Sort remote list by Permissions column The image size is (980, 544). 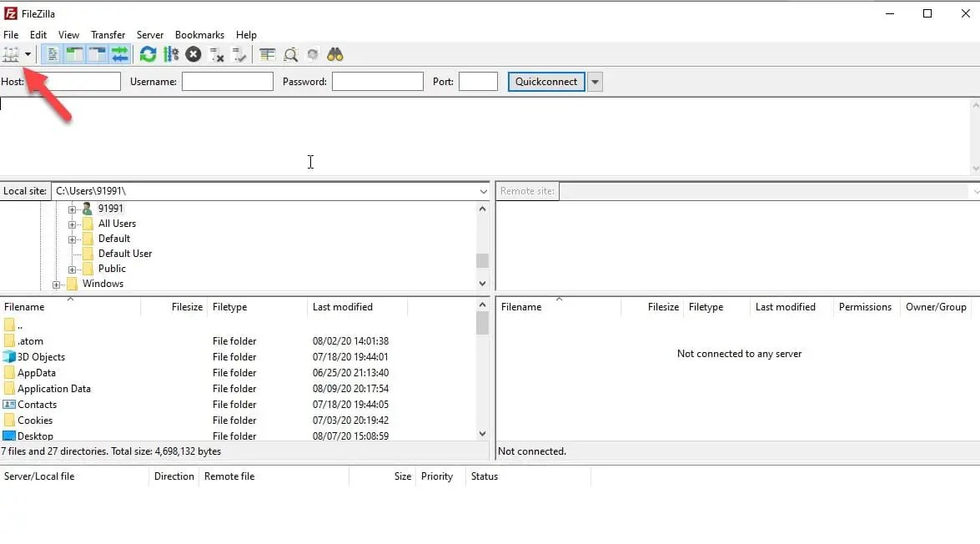coord(866,307)
